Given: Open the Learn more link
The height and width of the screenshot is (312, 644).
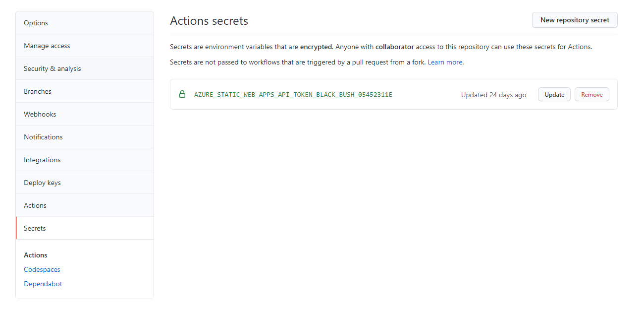Looking at the screenshot, I should (x=444, y=62).
